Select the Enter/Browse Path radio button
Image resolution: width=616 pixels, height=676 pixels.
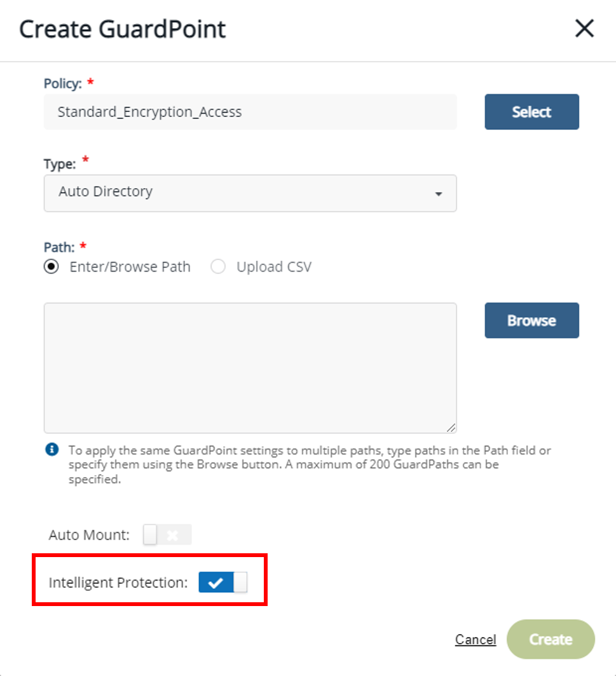pyautogui.click(x=51, y=266)
